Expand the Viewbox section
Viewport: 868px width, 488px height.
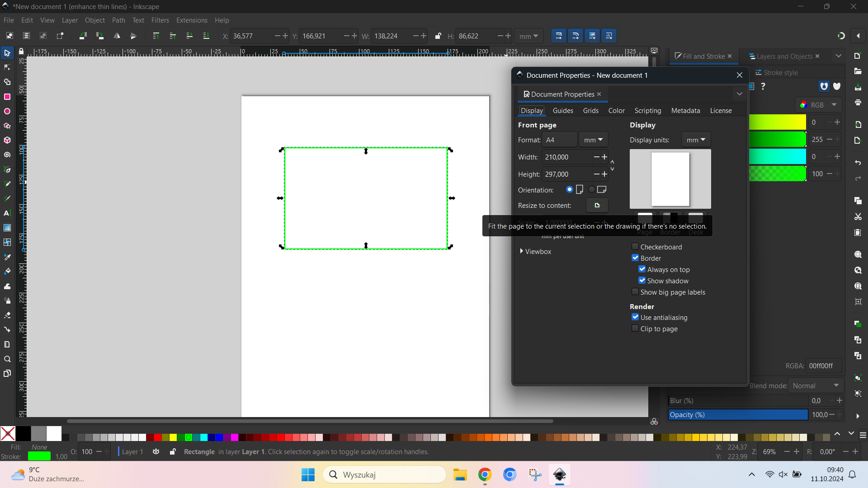point(535,251)
